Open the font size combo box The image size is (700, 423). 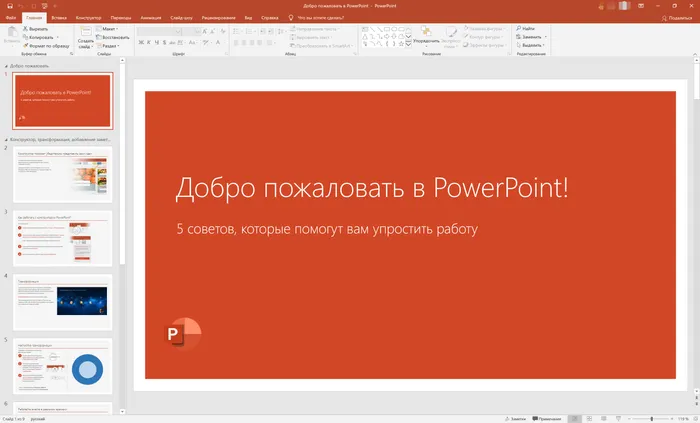(x=192, y=31)
